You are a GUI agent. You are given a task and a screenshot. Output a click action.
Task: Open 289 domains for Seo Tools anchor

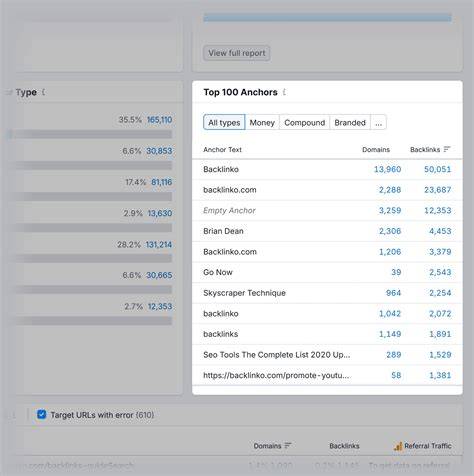click(x=393, y=355)
